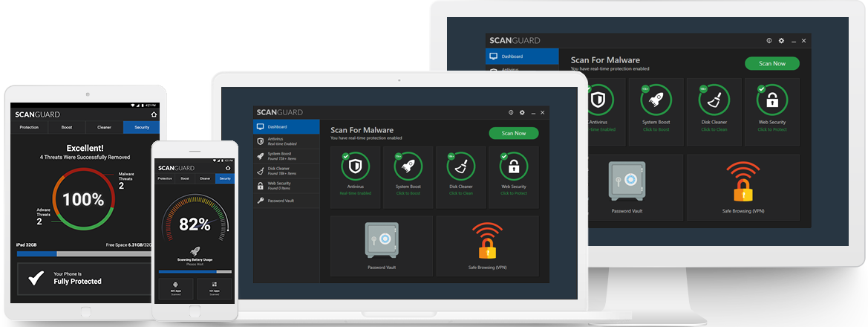Screen dimensions: 868x327
Task: Open the Safe Browsing (VPN) tile on the laptop
Action: [x=487, y=245]
